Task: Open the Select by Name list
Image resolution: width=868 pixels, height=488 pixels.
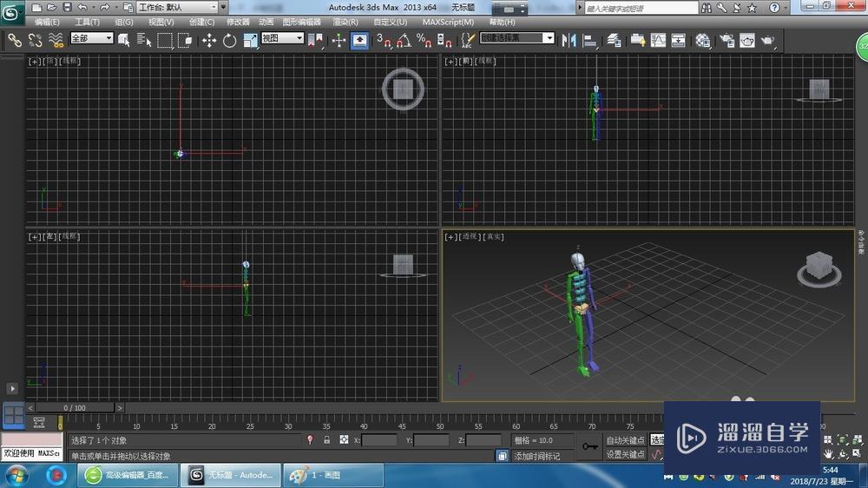Action: click(x=144, y=40)
